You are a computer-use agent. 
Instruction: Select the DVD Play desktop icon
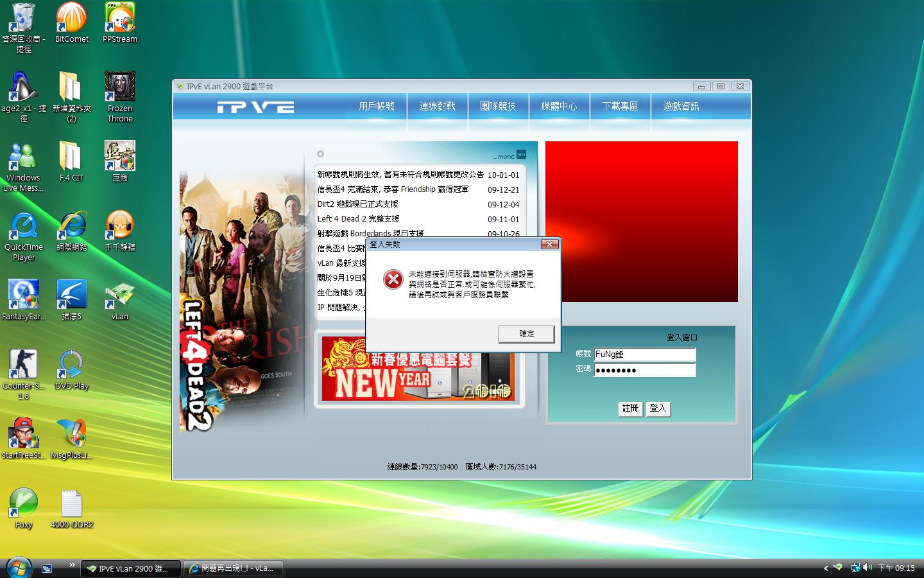click(x=72, y=369)
